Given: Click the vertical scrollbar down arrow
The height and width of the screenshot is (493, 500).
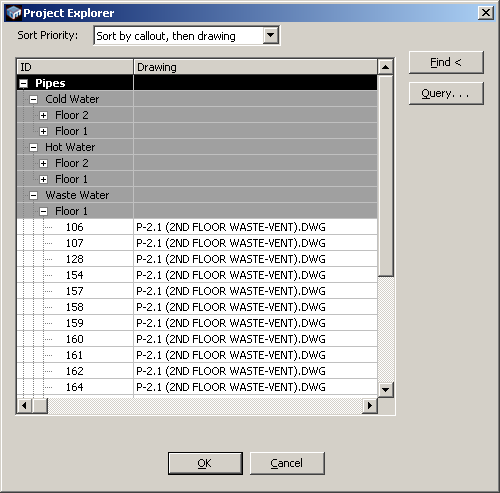Looking at the screenshot, I should (386, 389).
